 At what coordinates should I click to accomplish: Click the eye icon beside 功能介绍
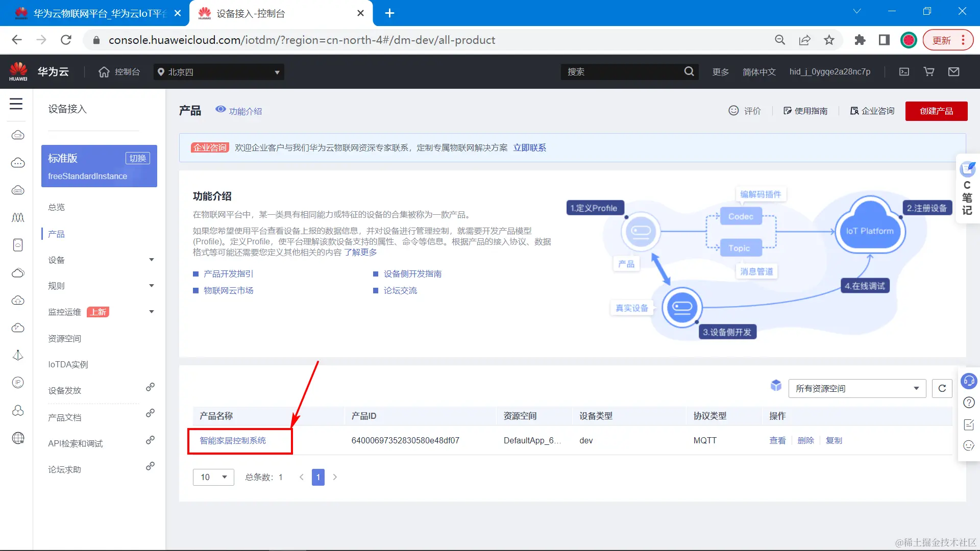click(x=220, y=109)
